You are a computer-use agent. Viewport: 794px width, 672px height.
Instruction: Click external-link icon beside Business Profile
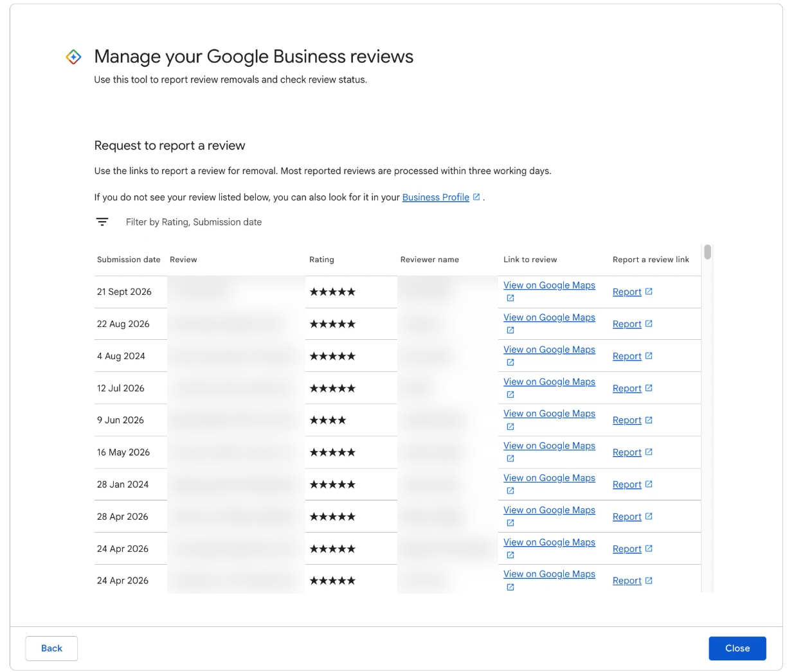point(476,197)
